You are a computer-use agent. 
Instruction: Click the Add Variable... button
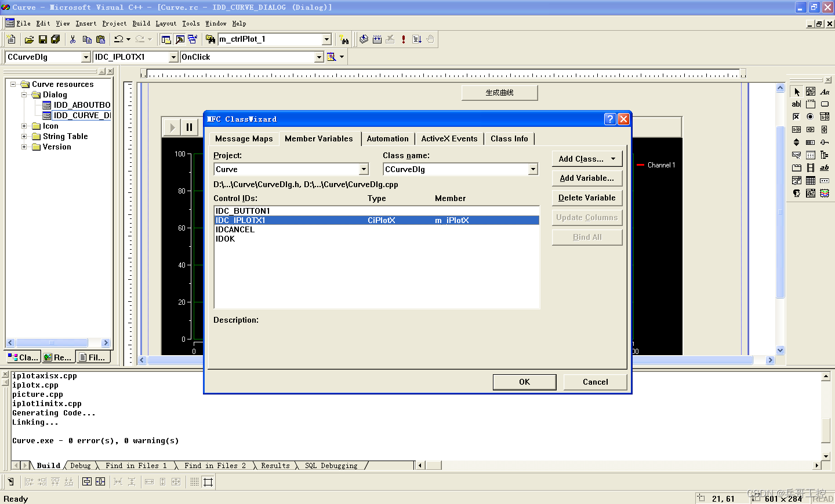tap(587, 178)
